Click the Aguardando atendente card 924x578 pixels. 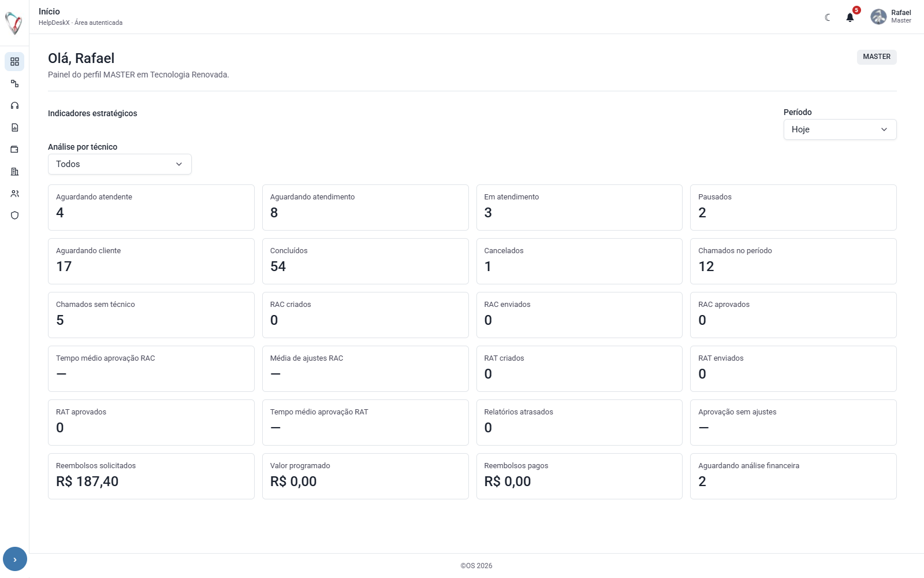(151, 208)
